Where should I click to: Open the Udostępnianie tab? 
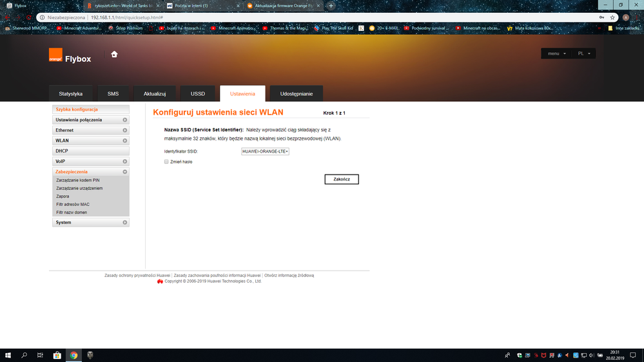click(297, 93)
